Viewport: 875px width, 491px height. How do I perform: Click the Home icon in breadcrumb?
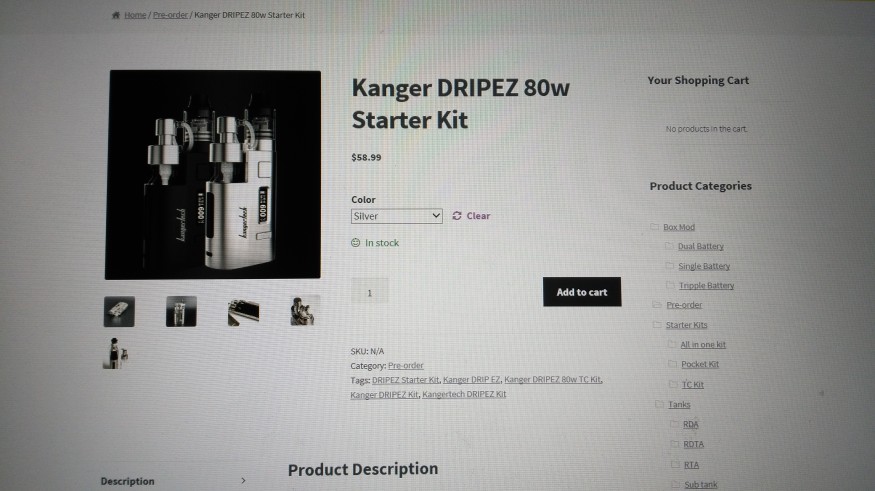[116, 15]
